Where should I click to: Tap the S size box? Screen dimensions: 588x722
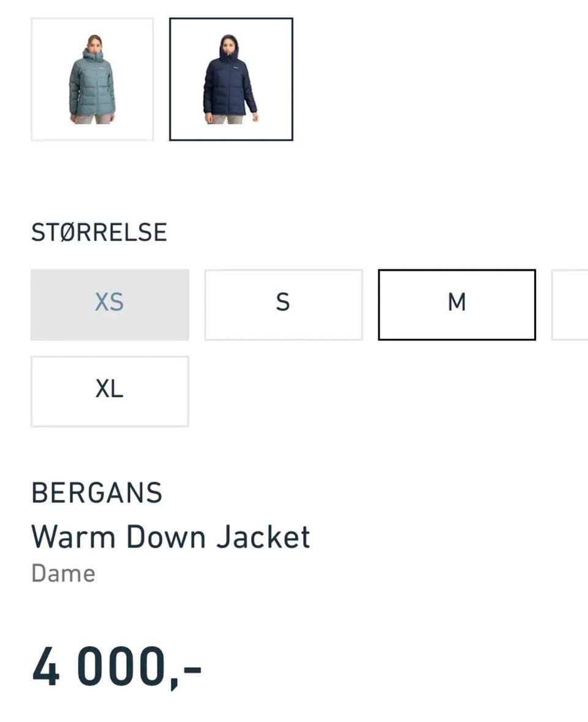pos(284,305)
